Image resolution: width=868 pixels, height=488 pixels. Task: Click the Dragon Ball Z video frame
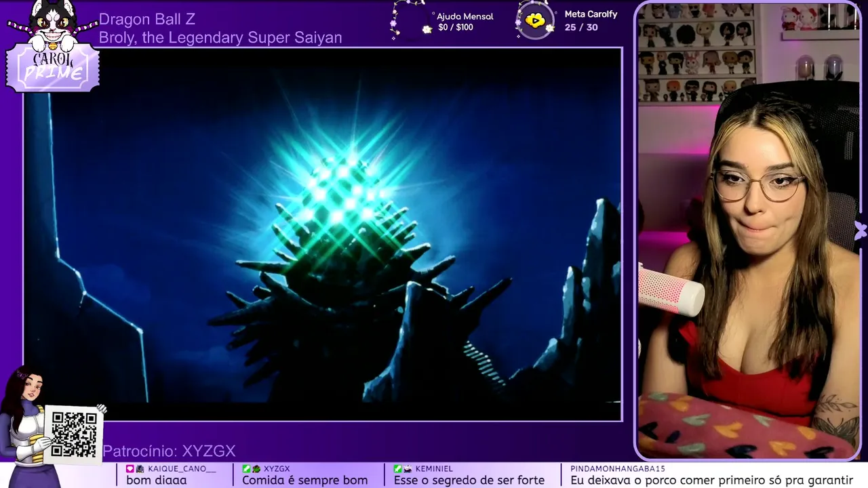(x=323, y=234)
